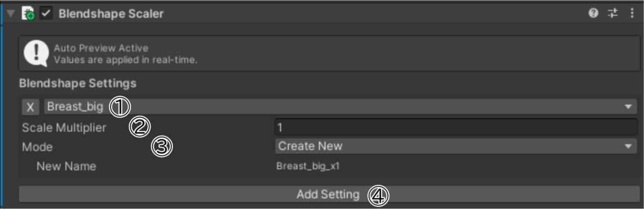
Task: Click the circled number 4 annotation
Action: [x=378, y=196]
